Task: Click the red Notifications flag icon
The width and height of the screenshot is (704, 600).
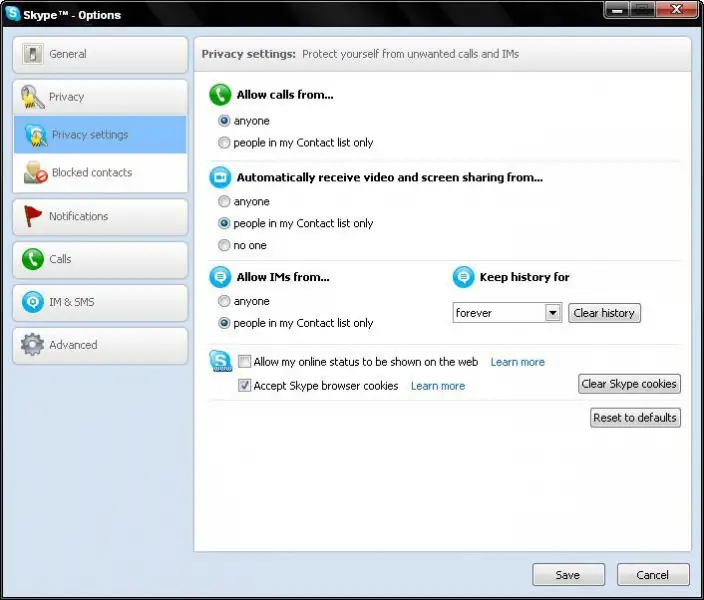Action: (x=32, y=216)
